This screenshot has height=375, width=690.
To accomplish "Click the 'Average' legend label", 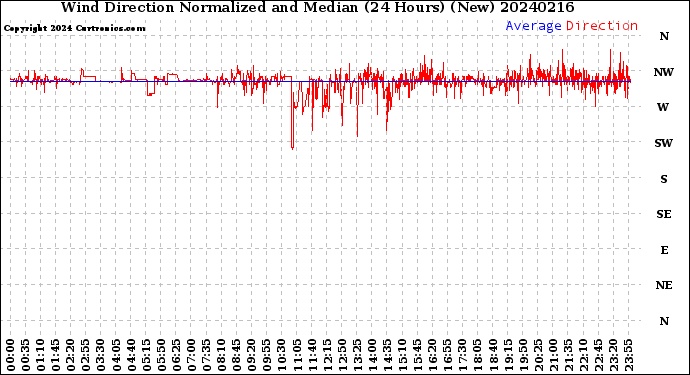I will [x=533, y=26].
